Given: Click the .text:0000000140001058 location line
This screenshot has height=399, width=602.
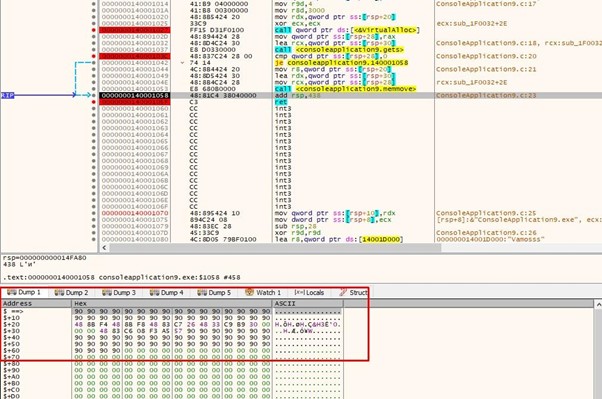Looking at the screenshot, I should (x=121, y=277).
